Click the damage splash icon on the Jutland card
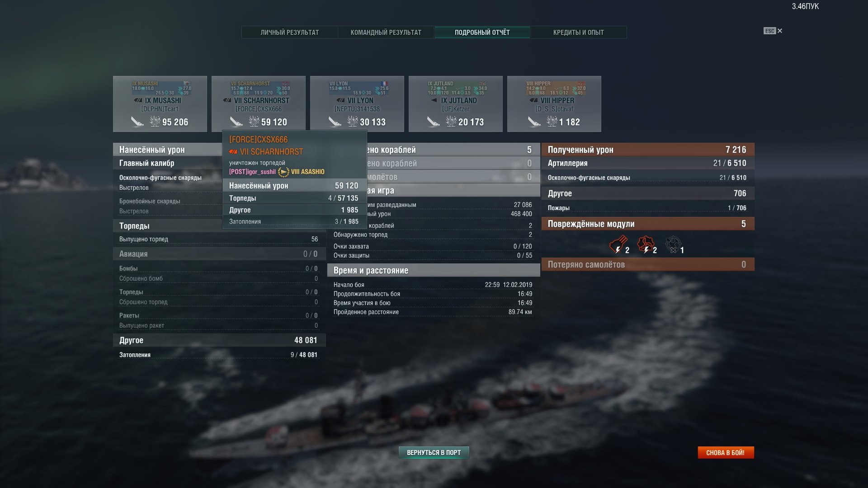Screen dimensions: 868x488 pos(451,121)
